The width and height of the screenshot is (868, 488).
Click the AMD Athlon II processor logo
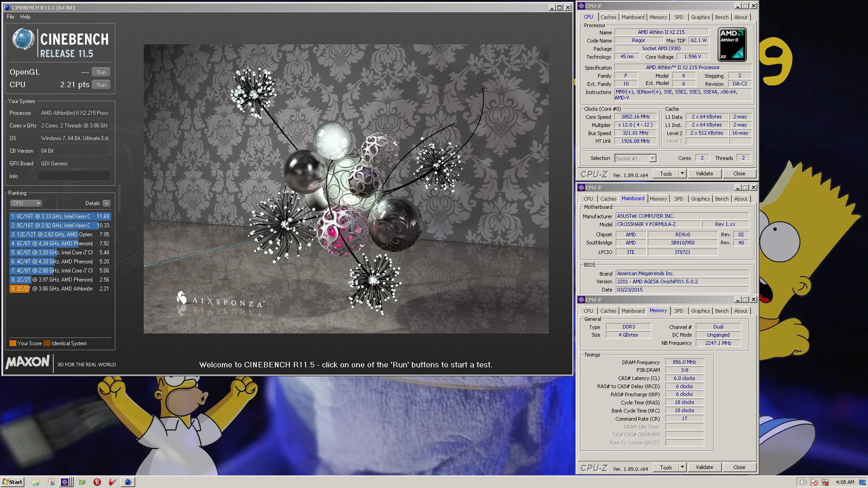click(732, 45)
